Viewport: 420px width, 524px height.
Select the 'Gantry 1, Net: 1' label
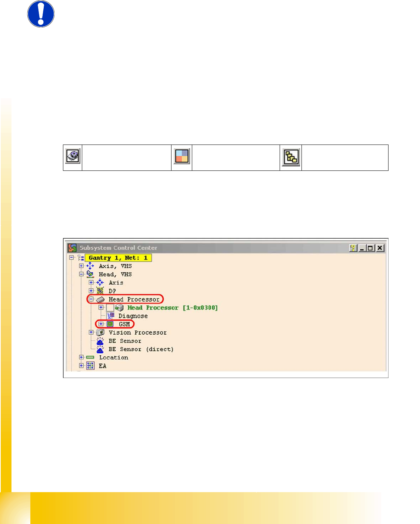118,258
